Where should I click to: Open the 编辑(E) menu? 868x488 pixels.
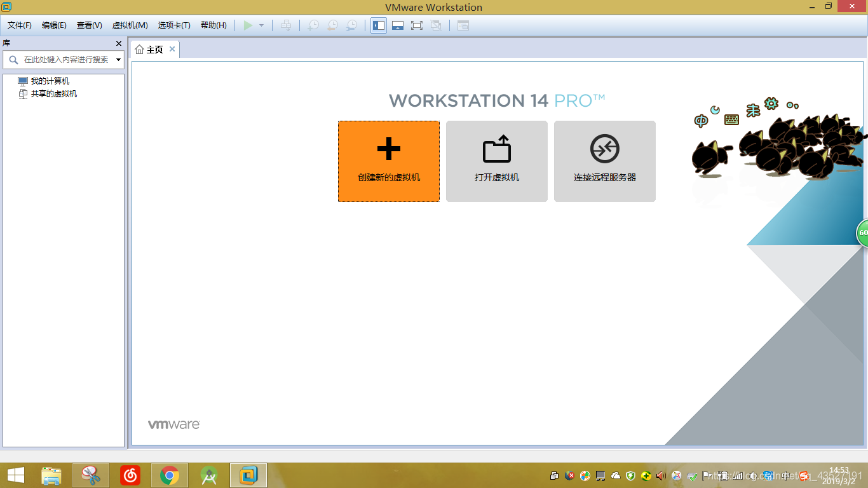point(54,25)
